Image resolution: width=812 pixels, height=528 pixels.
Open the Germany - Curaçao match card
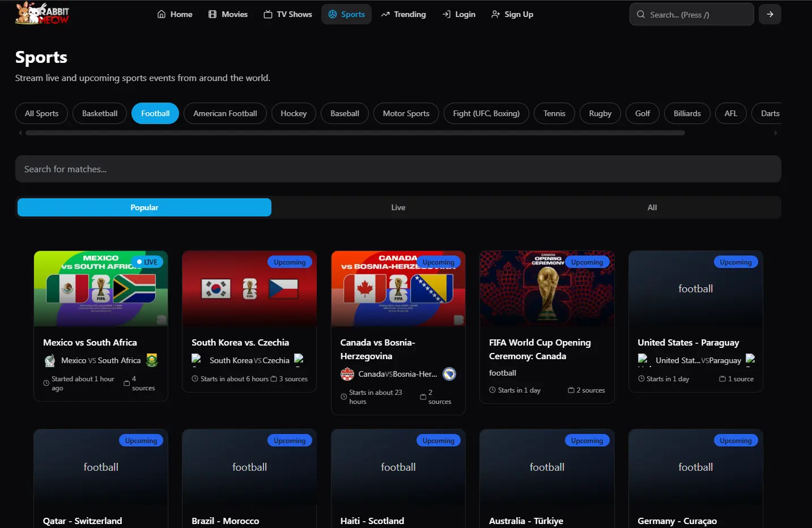tap(696, 479)
